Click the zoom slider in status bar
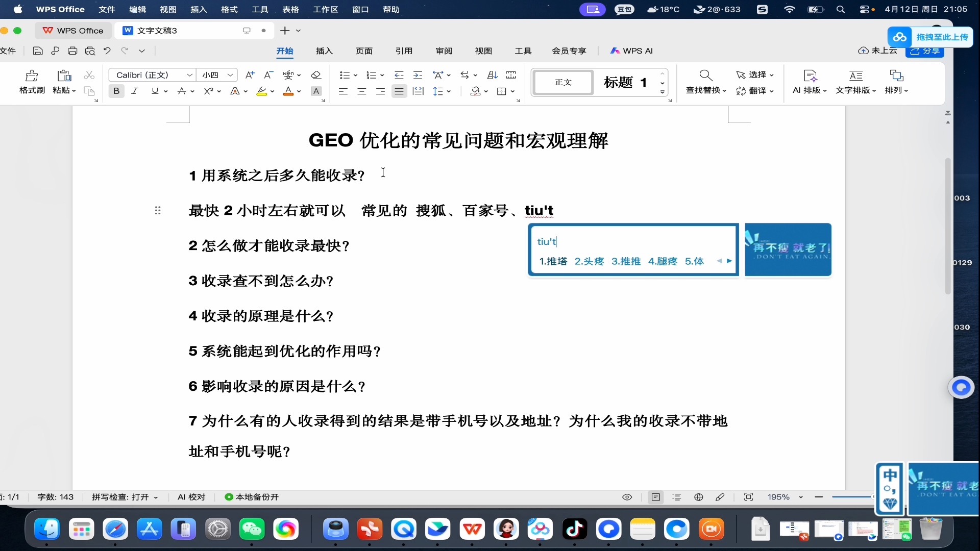Viewport: 980px width, 551px height. [x=852, y=497]
